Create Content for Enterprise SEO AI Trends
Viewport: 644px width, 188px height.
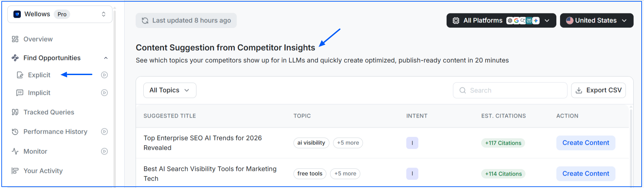click(586, 143)
